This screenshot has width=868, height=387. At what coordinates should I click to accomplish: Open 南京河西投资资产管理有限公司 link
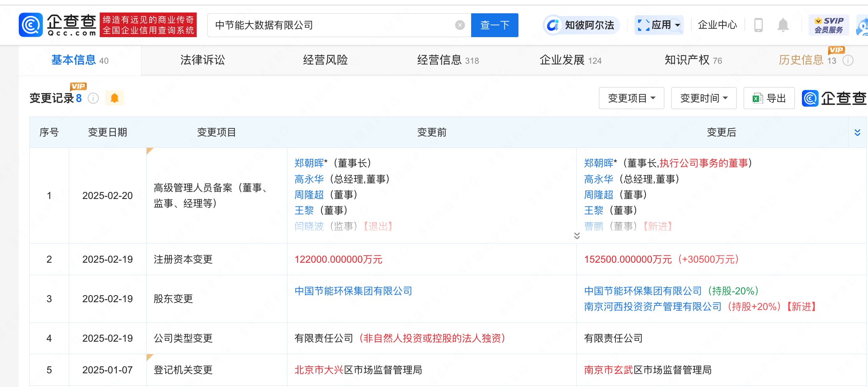point(653,307)
